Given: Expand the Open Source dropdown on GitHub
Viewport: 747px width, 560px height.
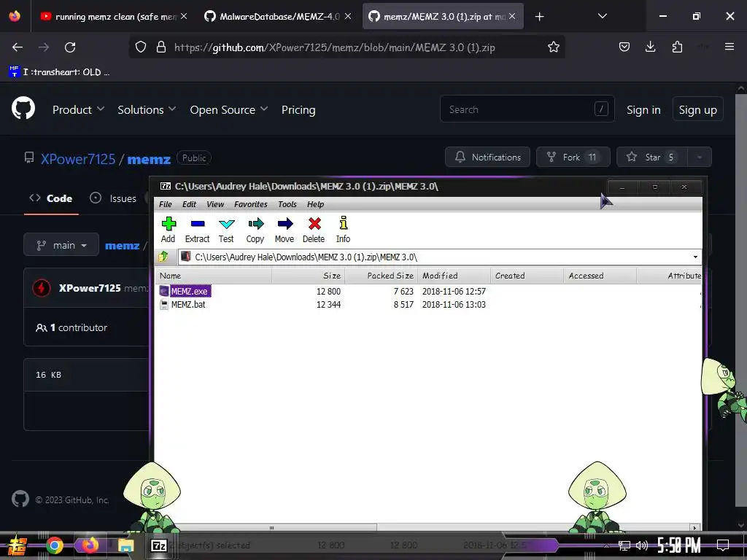Looking at the screenshot, I should coord(228,109).
